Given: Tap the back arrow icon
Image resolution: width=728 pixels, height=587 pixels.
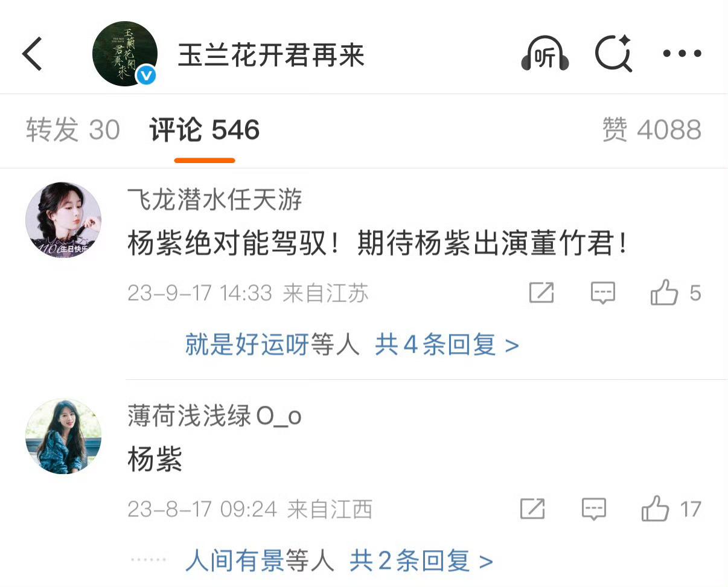Looking at the screenshot, I should (x=33, y=54).
